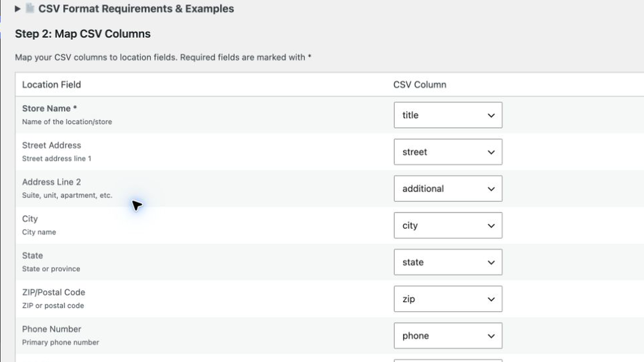Viewport: 644px width, 362px height.
Task: Open the State column dropdown
Action: [x=448, y=262]
